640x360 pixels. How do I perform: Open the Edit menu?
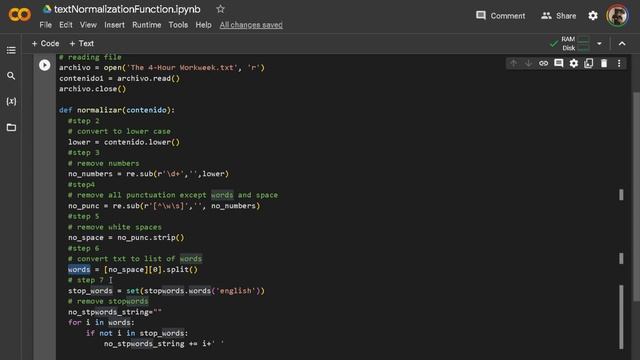66,25
